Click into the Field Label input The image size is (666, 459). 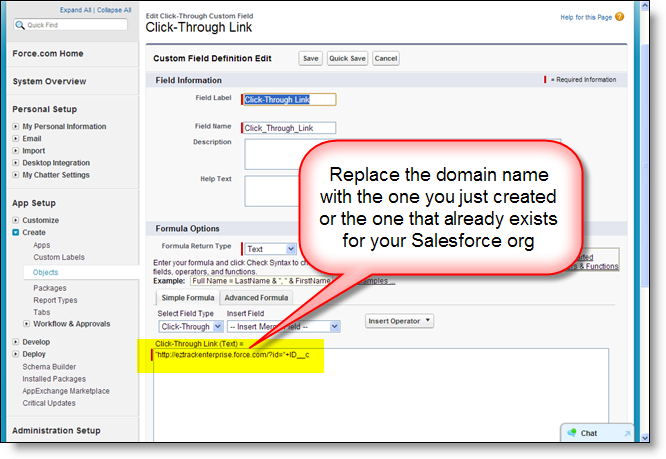289,99
